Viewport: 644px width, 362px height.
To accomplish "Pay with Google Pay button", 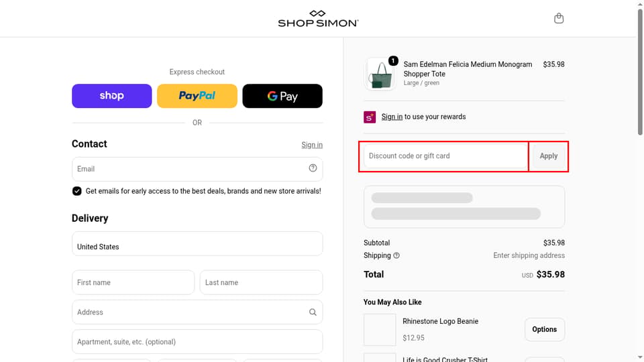I will (282, 96).
